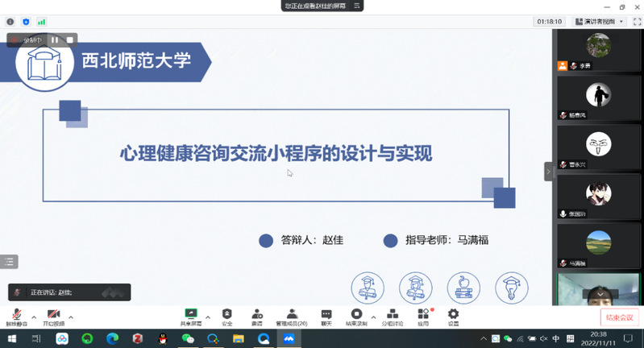Expand video options arrow beside 开启视频
644x348 pixels.
click(71, 317)
